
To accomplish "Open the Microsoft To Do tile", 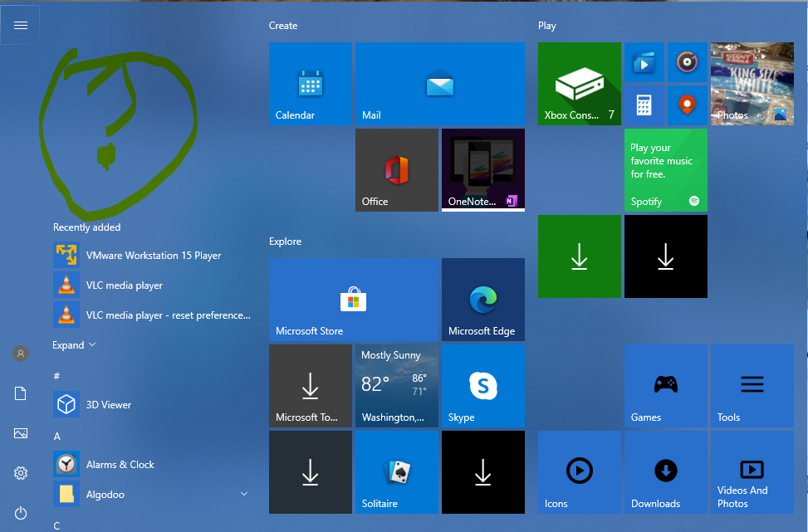I will 311,386.
